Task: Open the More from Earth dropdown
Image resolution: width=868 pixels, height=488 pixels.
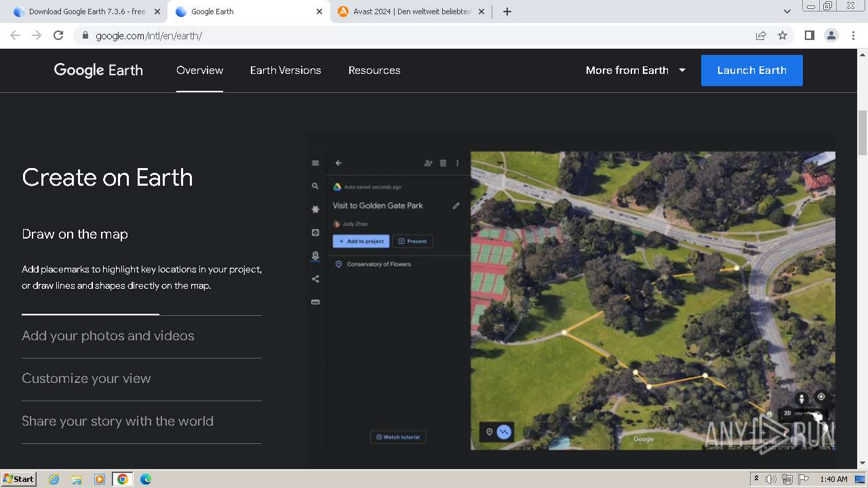Action: pyautogui.click(x=635, y=70)
